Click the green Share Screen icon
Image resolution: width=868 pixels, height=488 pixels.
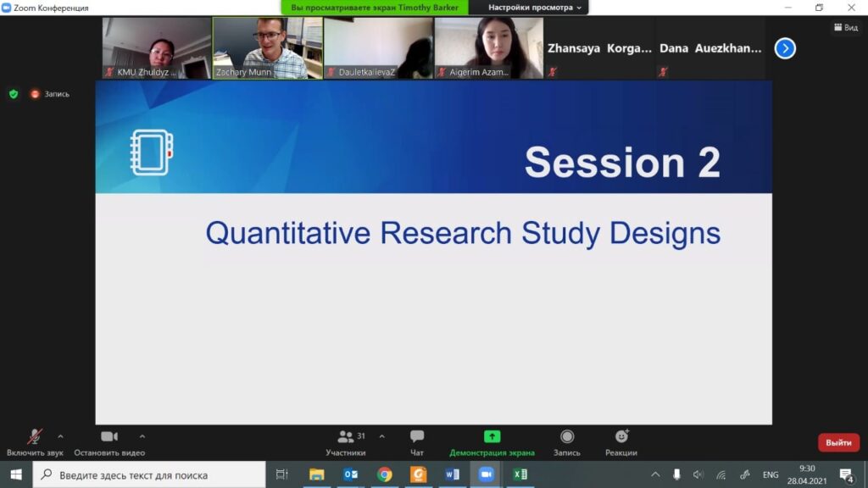(x=492, y=437)
